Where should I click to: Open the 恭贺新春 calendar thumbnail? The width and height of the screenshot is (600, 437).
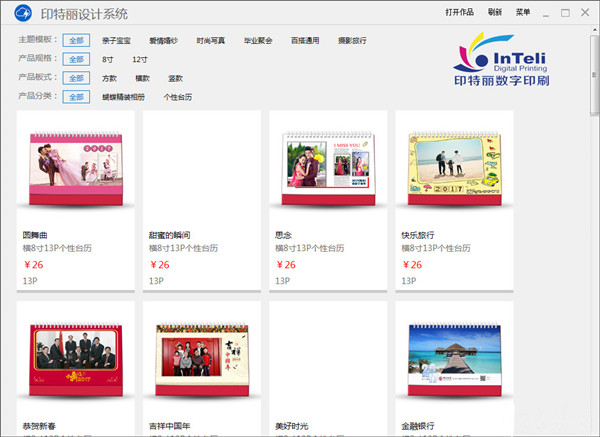click(x=76, y=360)
